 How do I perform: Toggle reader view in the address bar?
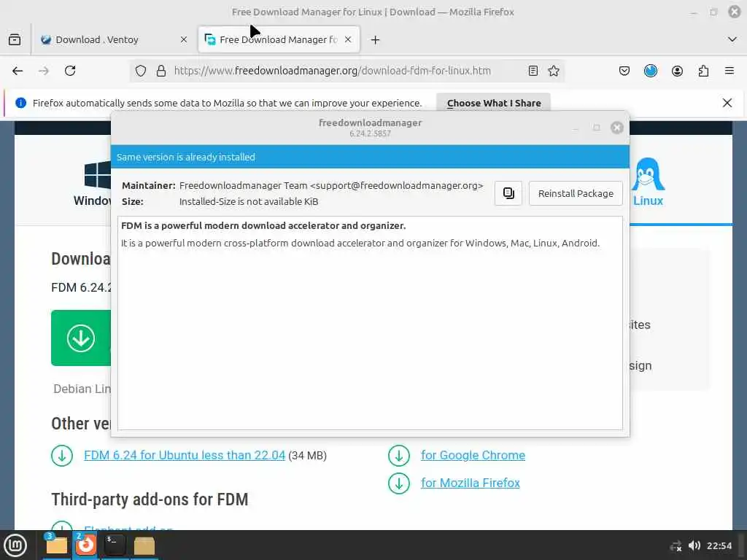pyautogui.click(x=533, y=71)
